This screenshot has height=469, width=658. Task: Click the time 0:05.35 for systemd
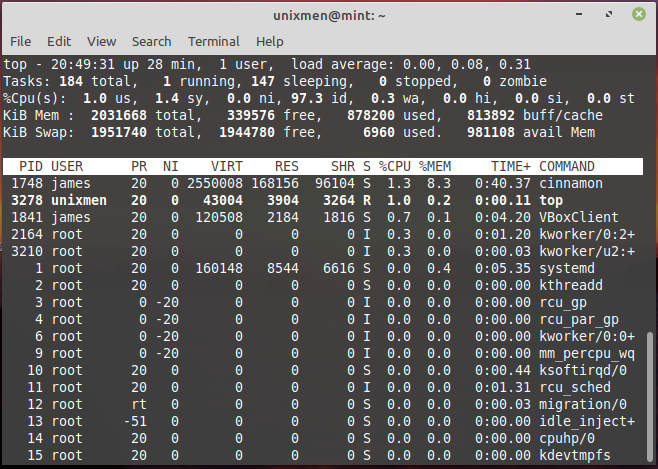click(503, 268)
